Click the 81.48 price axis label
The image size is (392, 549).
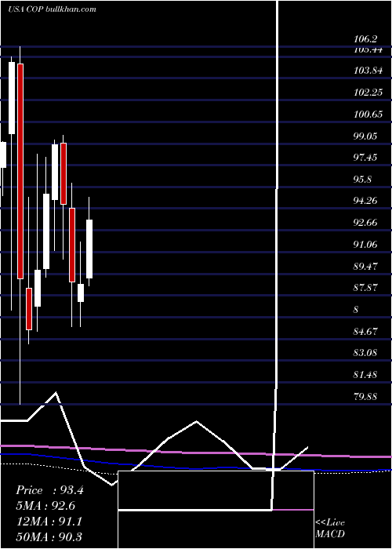(x=365, y=375)
